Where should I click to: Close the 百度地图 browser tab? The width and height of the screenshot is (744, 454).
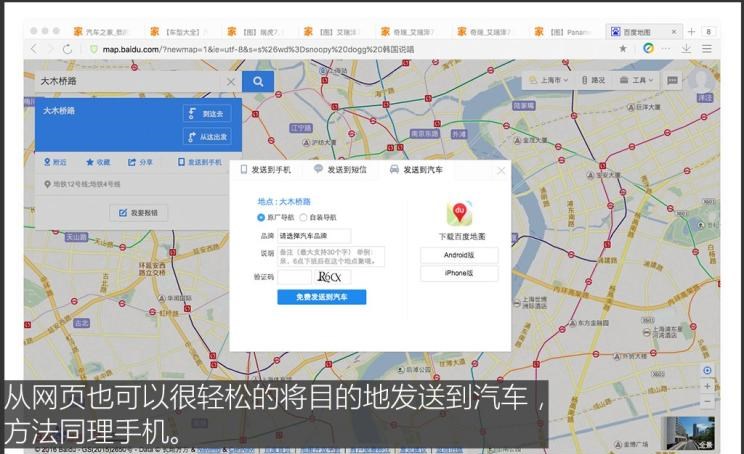pos(674,32)
